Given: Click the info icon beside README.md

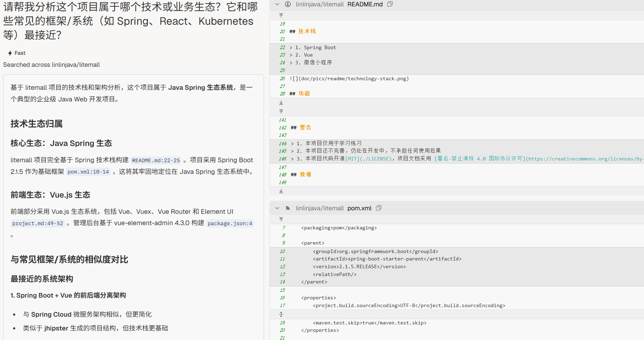Looking at the screenshot, I should click(288, 4).
